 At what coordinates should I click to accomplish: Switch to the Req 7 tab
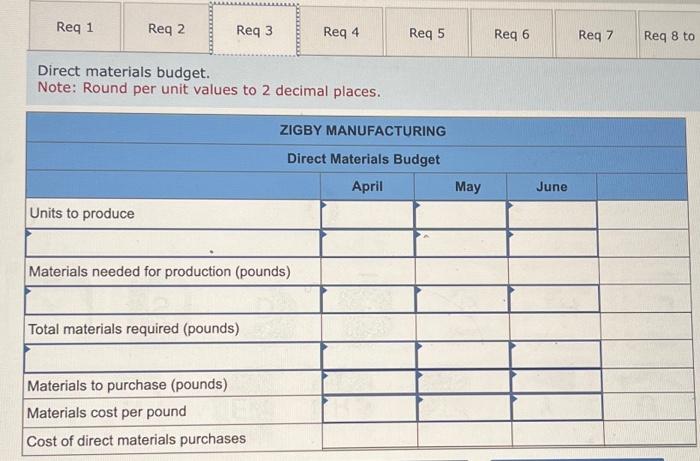pyautogui.click(x=596, y=35)
